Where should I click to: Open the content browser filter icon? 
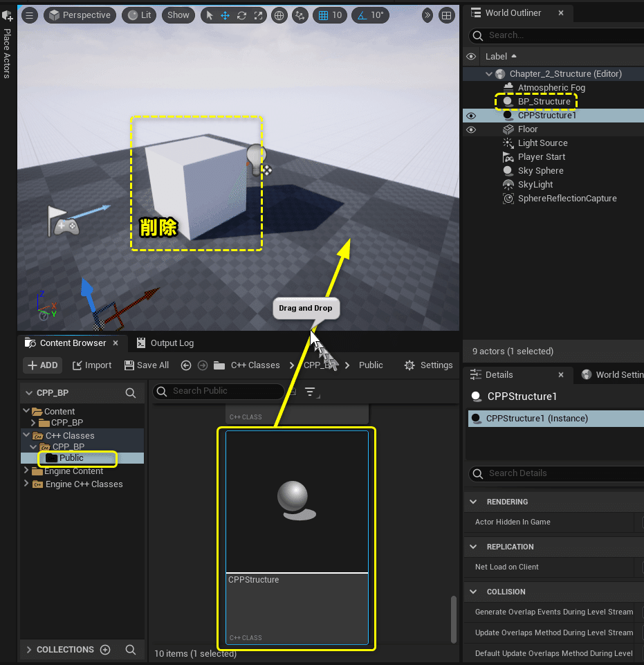pyautogui.click(x=311, y=392)
